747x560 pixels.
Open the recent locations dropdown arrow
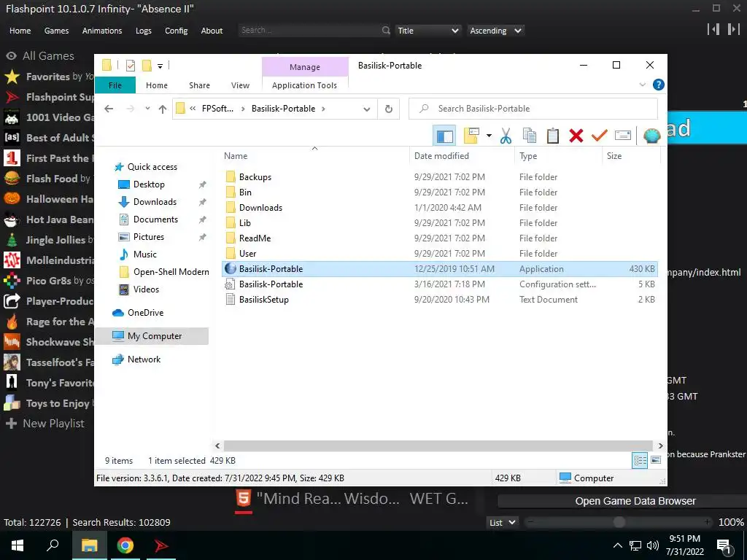(x=147, y=109)
